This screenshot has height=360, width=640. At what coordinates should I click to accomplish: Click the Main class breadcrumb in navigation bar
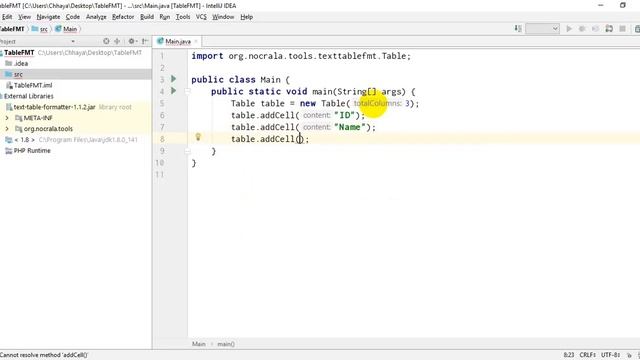(x=66, y=29)
